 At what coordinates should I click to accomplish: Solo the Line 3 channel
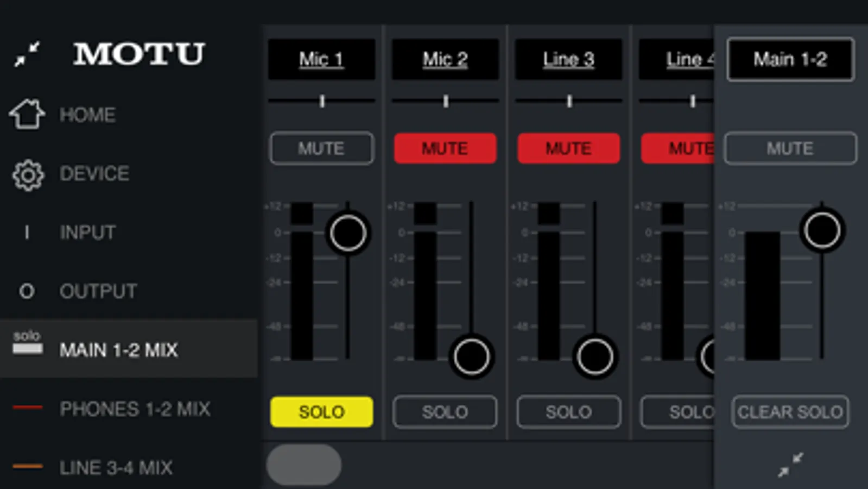pos(568,412)
